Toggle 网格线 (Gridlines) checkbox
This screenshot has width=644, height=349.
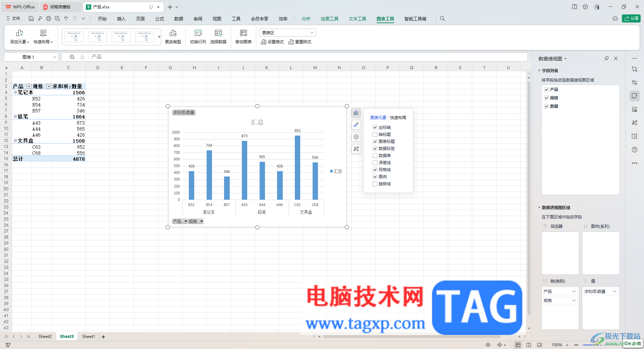pyautogui.click(x=375, y=170)
